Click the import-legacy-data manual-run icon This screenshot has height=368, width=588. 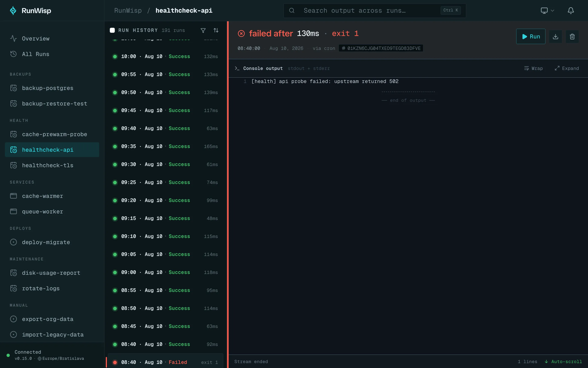[x=13, y=335]
